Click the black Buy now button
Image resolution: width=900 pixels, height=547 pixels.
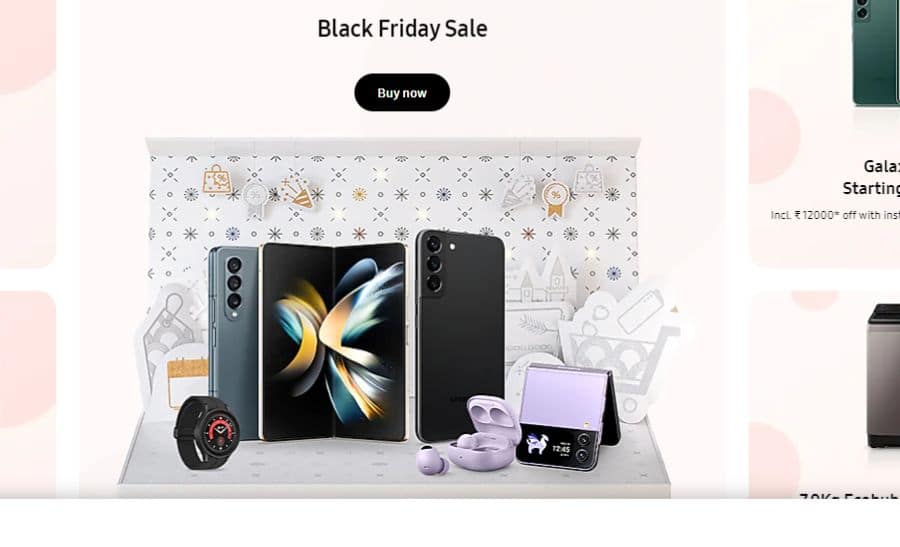(x=402, y=92)
